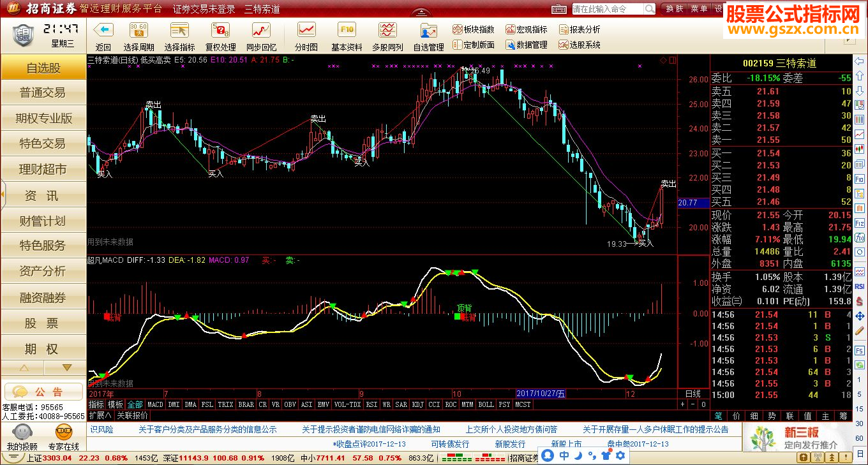Open 上交所个人投资地方债问答 link
This screenshot has height=465, width=868.
(x=511, y=429)
